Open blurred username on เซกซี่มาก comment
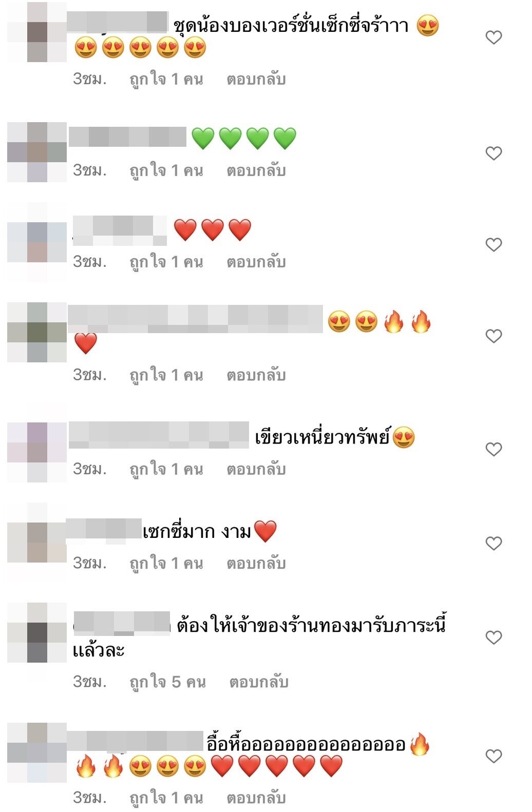The width and height of the screenshot is (532, 812). pos(105,531)
